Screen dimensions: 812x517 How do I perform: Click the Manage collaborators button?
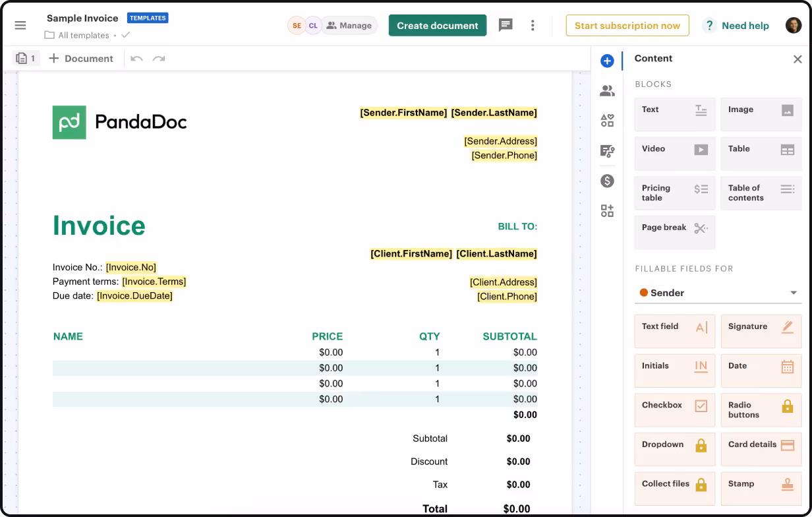349,26
